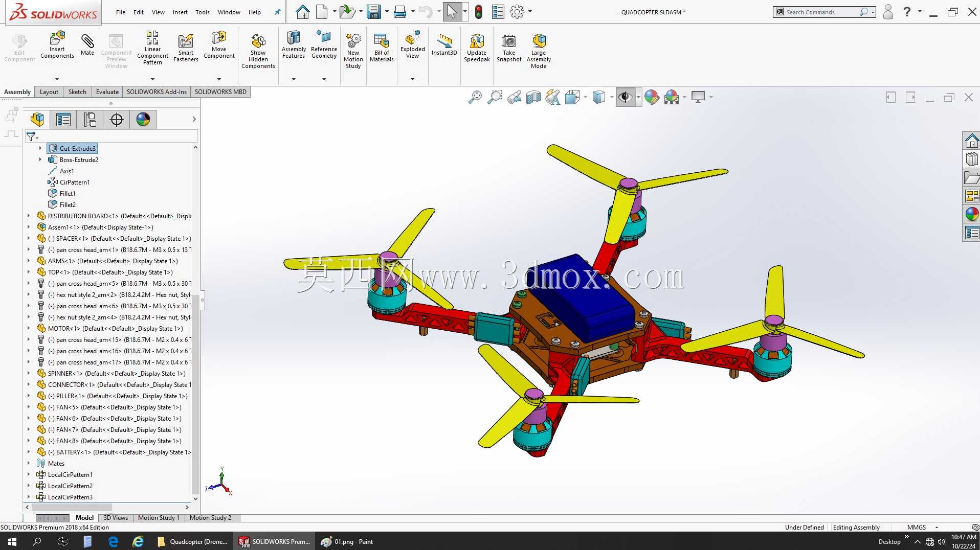Switch to the Evaluate tab
Image resolution: width=980 pixels, height=550 pixels.
[x=107, y=92]
